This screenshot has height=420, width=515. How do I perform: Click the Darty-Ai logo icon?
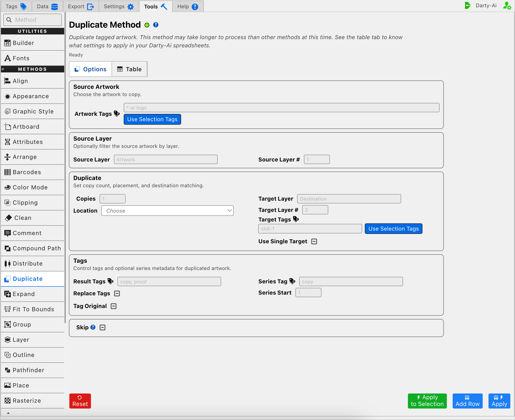pyautogui.click(x=468, y=6)
